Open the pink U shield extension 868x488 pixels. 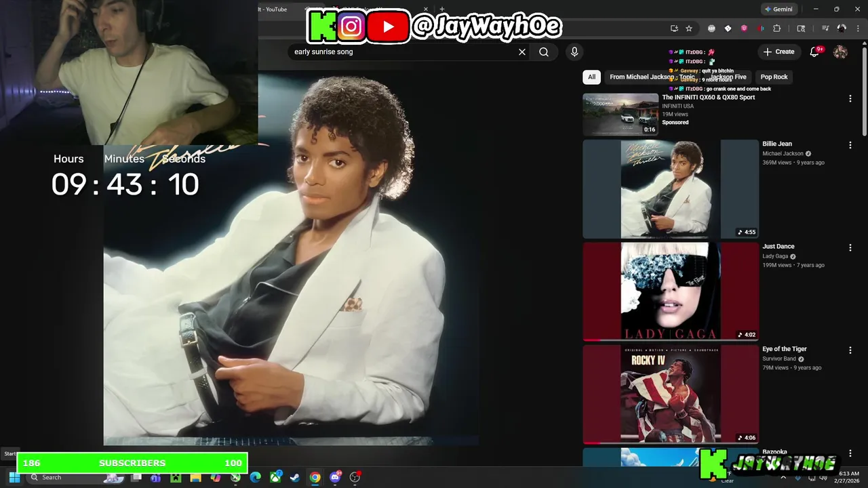coord(744,28)
